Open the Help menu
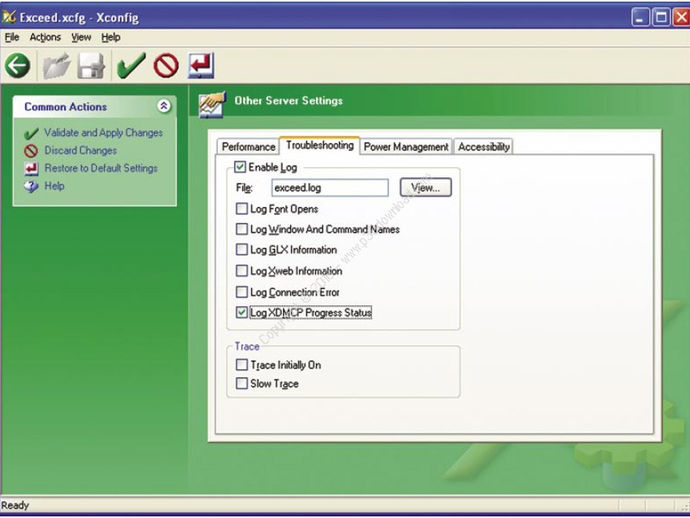 (110, 37)
